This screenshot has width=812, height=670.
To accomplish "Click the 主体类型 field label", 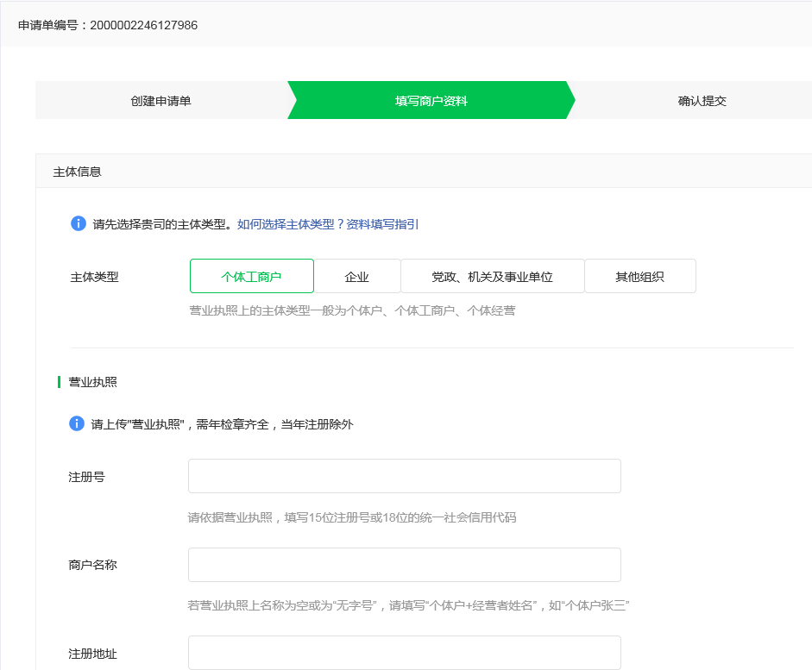I will 94,278.
